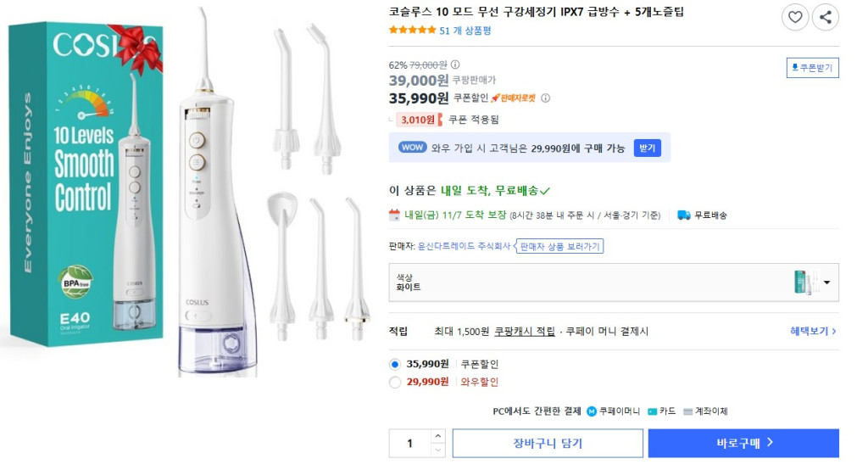Viewport: 868px width, 470px height.
Task: Click info icon beside 79,000원 original price
Action: coord(455,64)
